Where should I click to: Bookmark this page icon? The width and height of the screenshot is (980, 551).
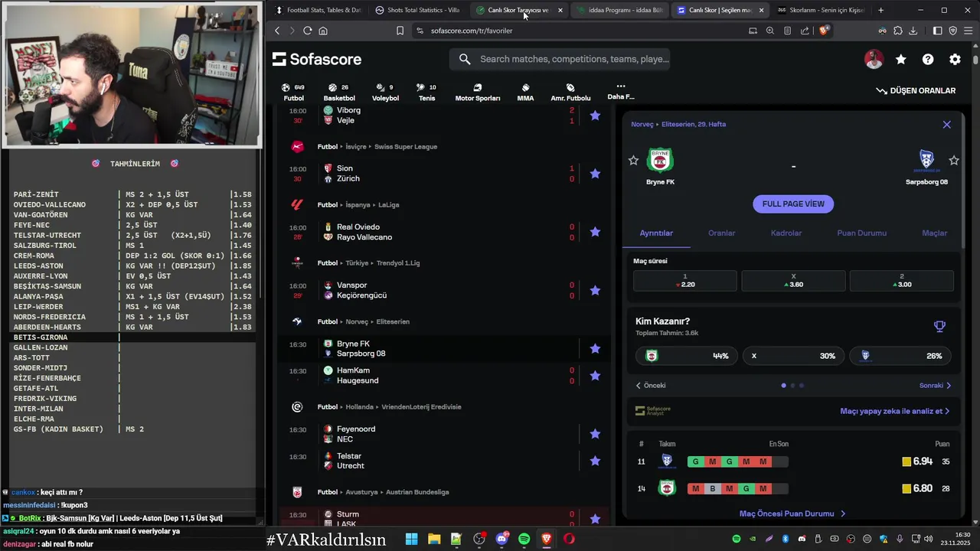[x=400, y=31]
